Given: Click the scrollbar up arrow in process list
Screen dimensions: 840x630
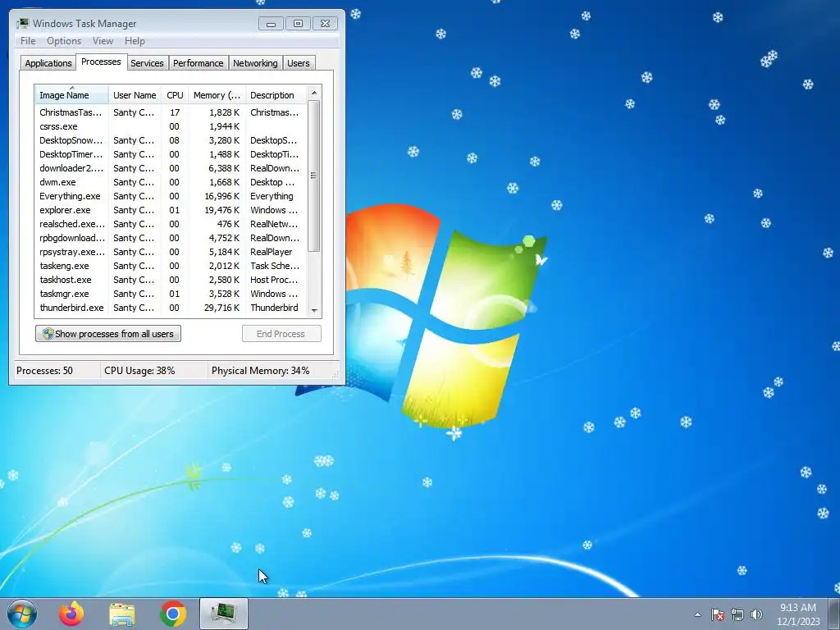Looking at the screenshot, I should [314, 93].
